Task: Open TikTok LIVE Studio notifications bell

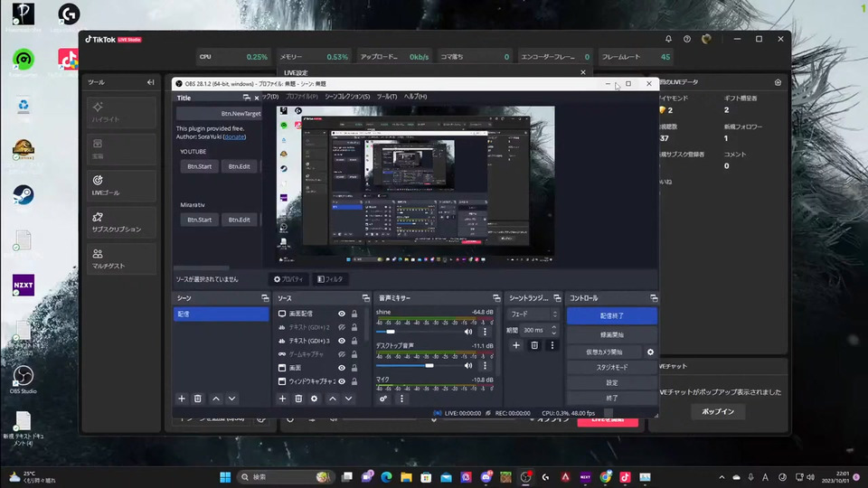Action: 669,39
